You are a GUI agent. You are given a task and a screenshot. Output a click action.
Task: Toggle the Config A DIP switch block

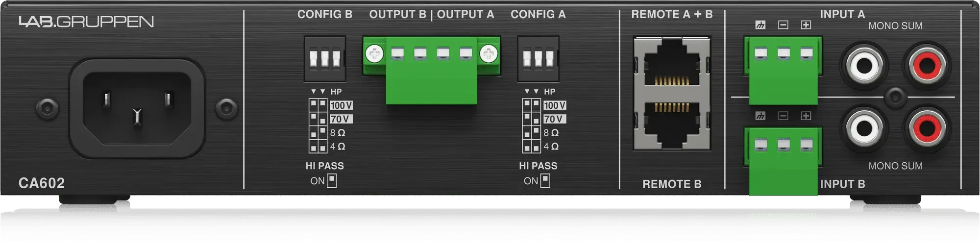(x=538, y=58)
